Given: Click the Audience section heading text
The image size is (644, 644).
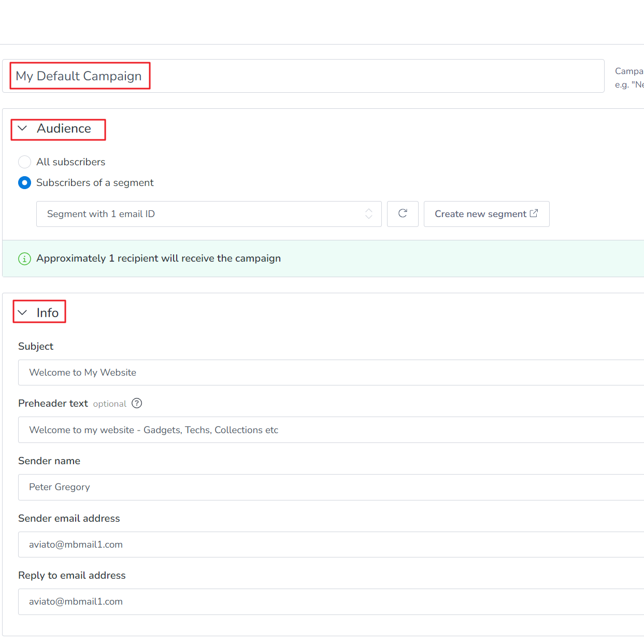Looking at the screenshot, I should 64,128.
